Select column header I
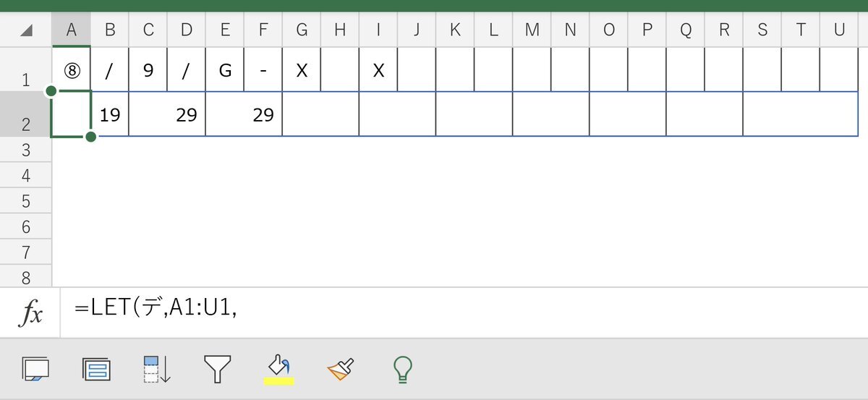This screenshot has height=400, width=868. tap(378, 30)
